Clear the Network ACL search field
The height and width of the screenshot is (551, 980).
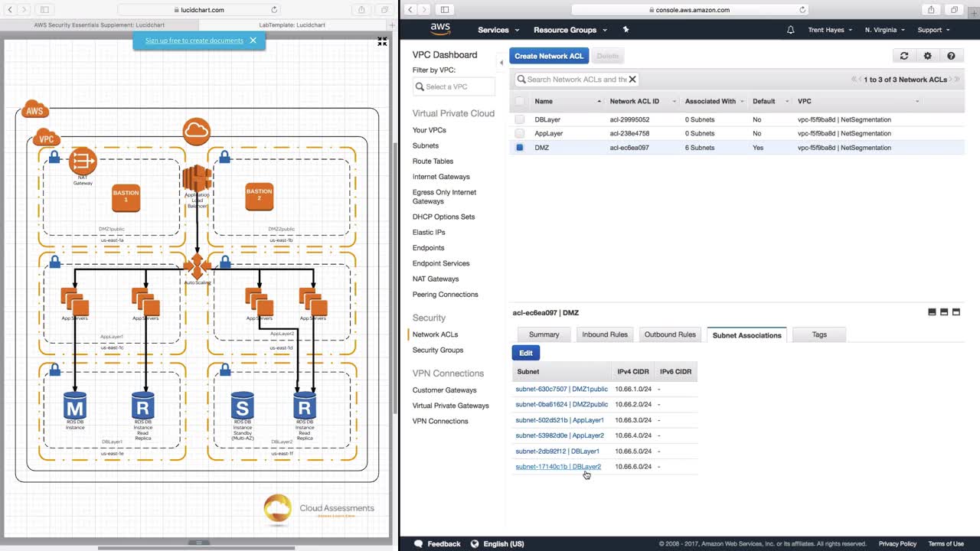pos(632,80)
